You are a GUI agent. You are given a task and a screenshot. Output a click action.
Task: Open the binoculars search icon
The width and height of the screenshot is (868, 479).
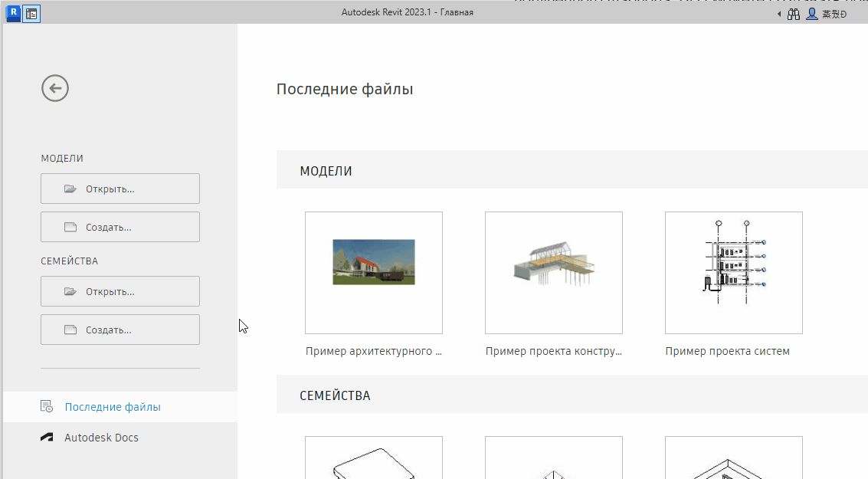coord(794,15)
